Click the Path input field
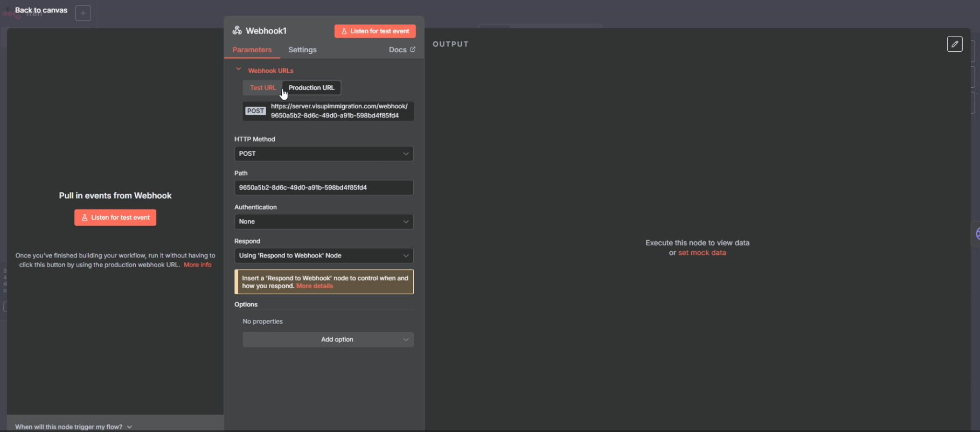Image resolution: width=980 pixels, height=432 pixels. tap(324, 187)
